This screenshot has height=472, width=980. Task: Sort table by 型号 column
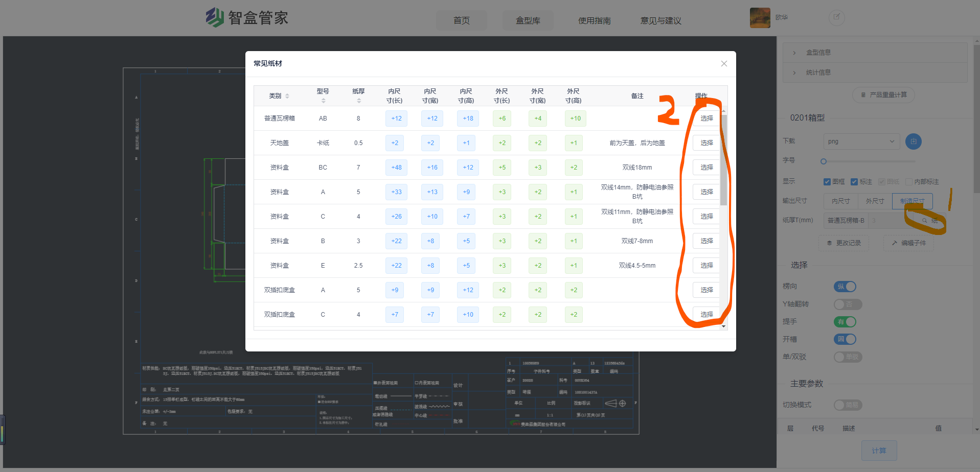click(x=323, y=101)
